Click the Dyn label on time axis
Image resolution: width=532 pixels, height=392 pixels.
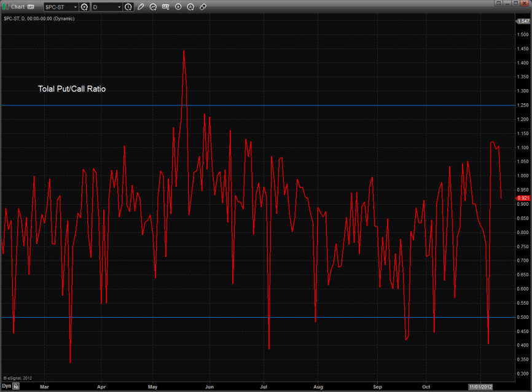coord(6,387)
